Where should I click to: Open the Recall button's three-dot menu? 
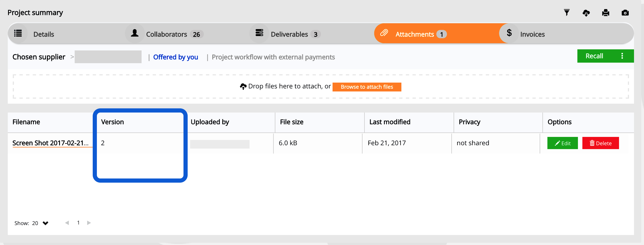coord(622,56)
